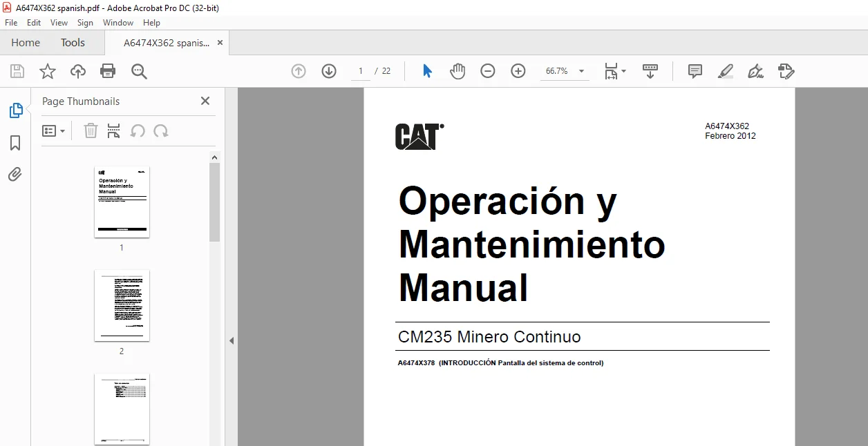Click the 'Febrero 2012' date text
The image size is (868, 446).
point(730,136)
